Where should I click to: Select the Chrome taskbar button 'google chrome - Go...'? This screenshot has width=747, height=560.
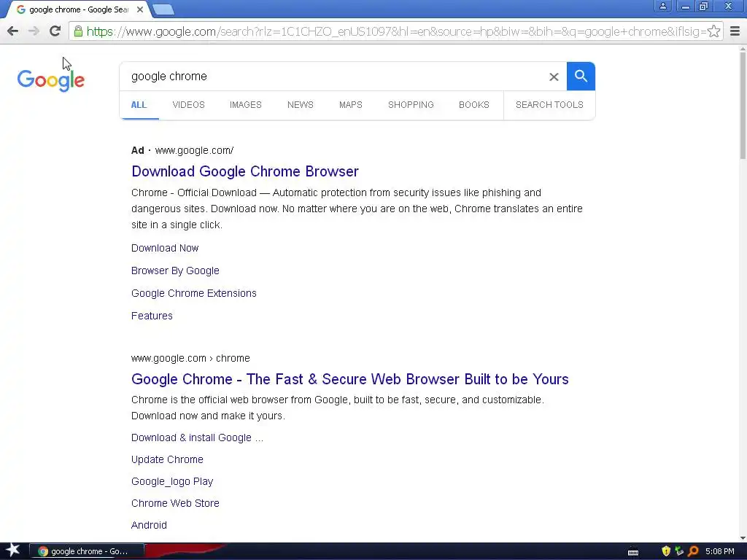pos(87,551)
